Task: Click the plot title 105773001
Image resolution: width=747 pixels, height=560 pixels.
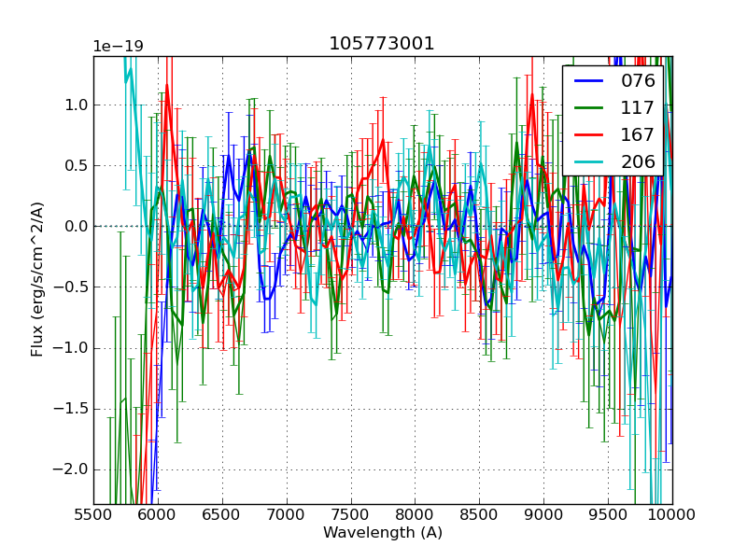Action: point(382,44)
